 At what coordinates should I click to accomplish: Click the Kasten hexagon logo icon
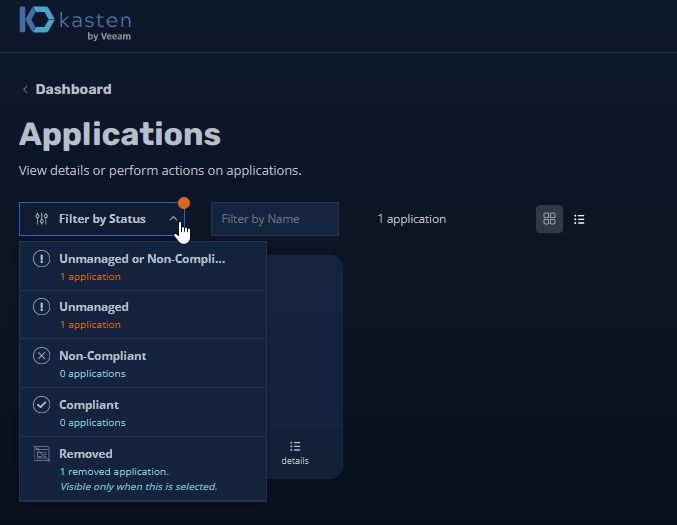(x=38, y=23)
